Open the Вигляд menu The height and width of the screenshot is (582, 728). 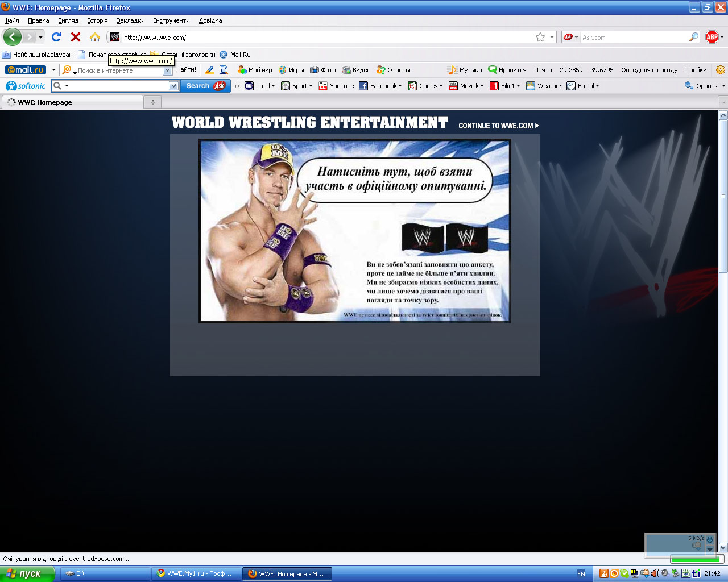click(68, 20)
